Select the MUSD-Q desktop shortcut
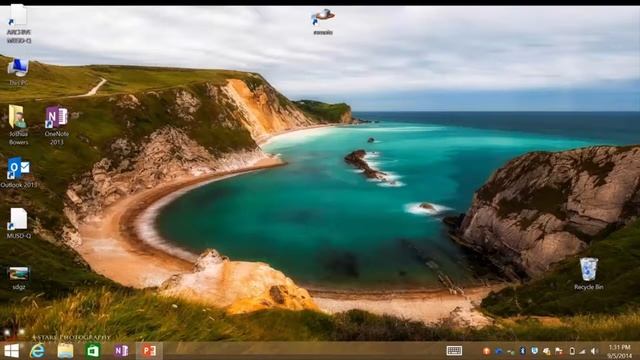 coord(18,223)
